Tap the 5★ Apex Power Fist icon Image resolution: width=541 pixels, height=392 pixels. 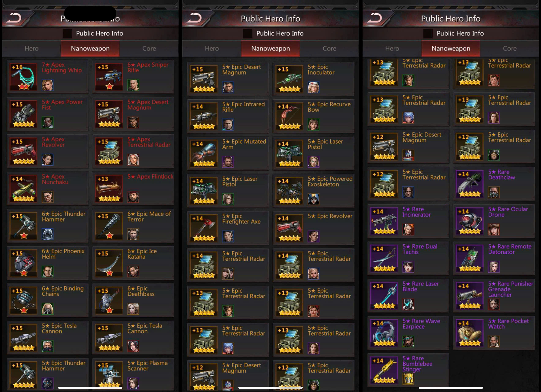pyautogui.click(x=23, y=114)
